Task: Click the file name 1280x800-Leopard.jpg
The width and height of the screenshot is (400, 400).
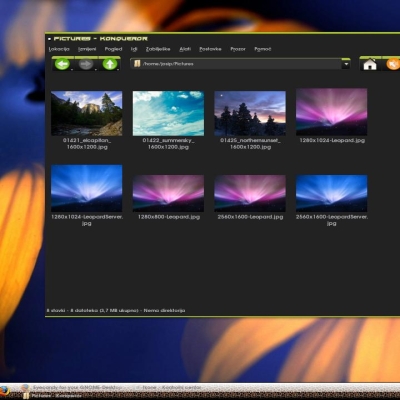Action: [169, 217]
